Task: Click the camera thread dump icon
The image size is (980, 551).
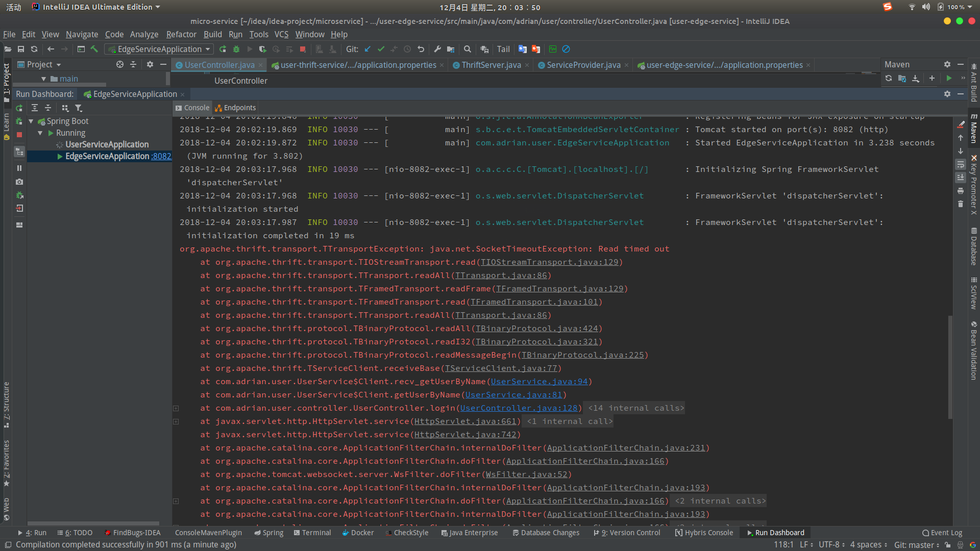Action: tap(19, 182)
